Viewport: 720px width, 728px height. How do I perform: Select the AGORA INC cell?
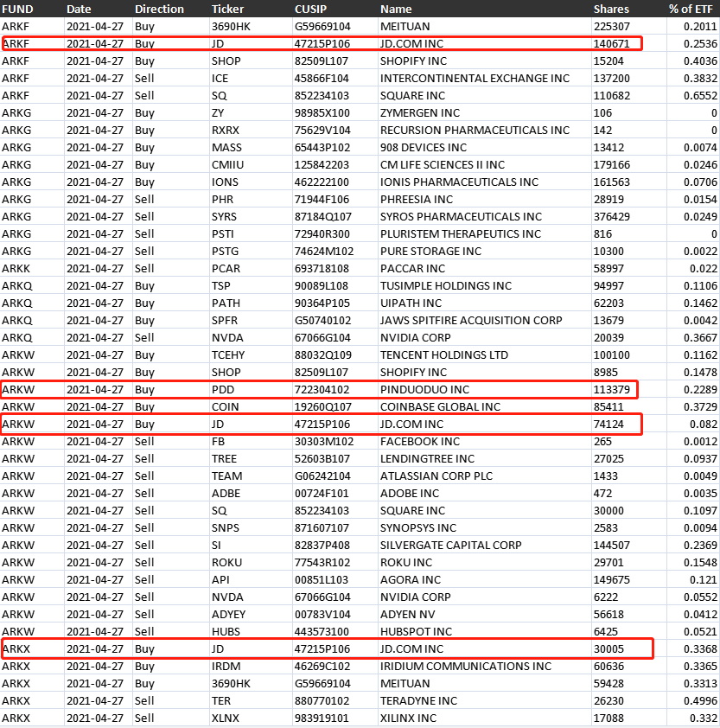(411, 580)
